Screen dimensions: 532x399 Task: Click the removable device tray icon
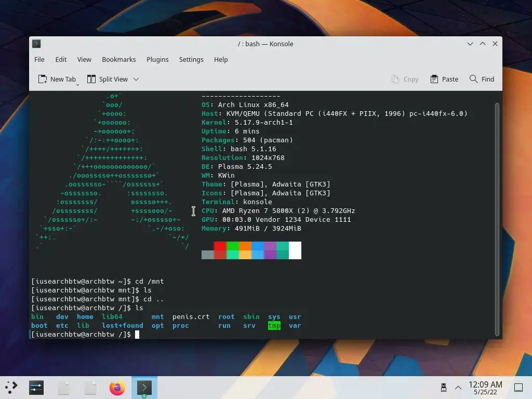coord(444,388)
